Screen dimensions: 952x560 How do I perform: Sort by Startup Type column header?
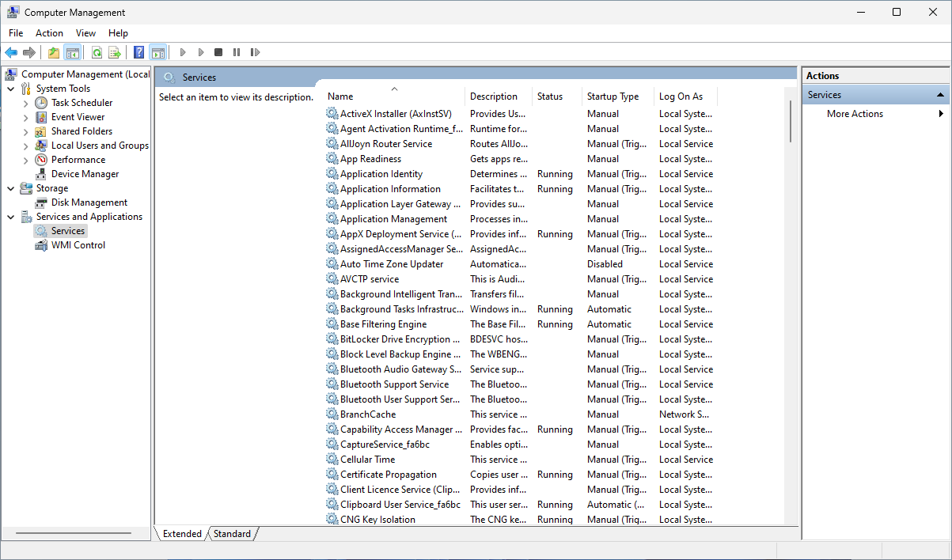pyautogui.click(x=618, y=96)
